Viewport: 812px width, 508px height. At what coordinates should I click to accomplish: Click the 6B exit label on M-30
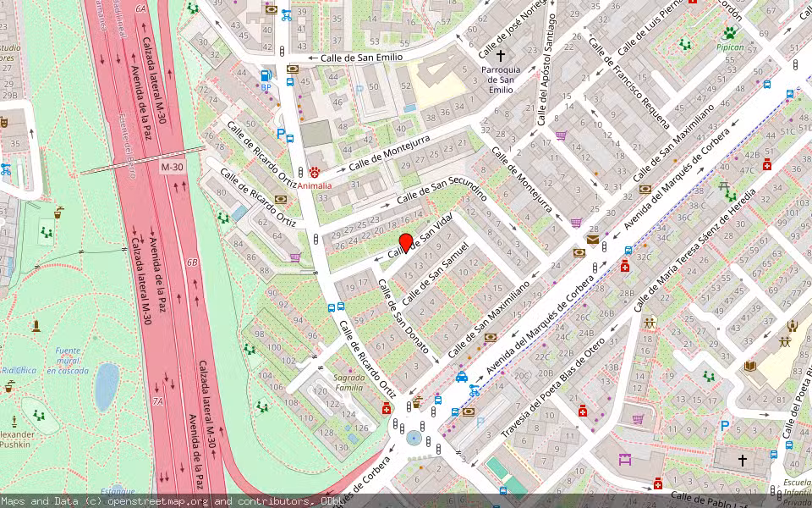[192, 262]
